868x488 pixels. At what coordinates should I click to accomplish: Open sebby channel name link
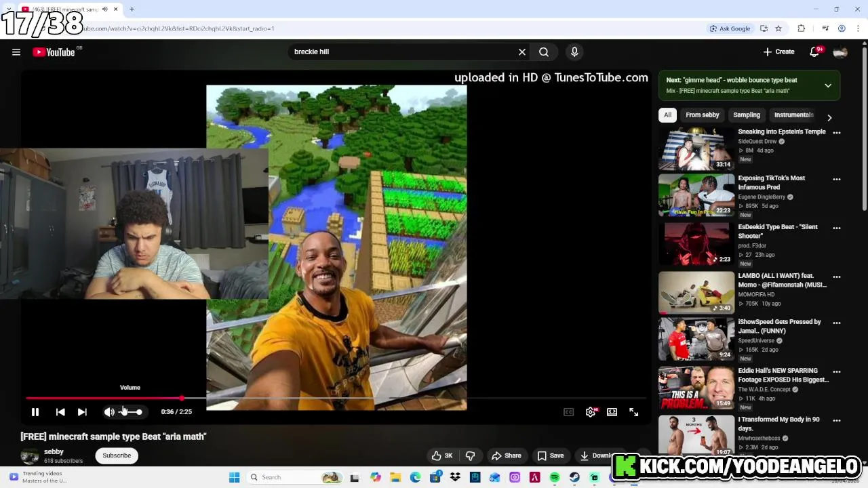(54, 451)
